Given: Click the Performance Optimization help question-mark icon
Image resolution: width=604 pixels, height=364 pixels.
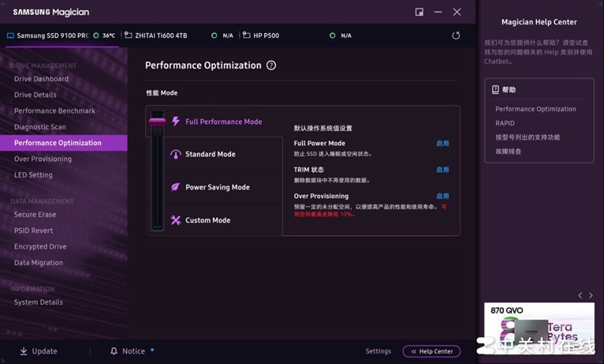Looking at the screenshot, I should click(271, 66).
